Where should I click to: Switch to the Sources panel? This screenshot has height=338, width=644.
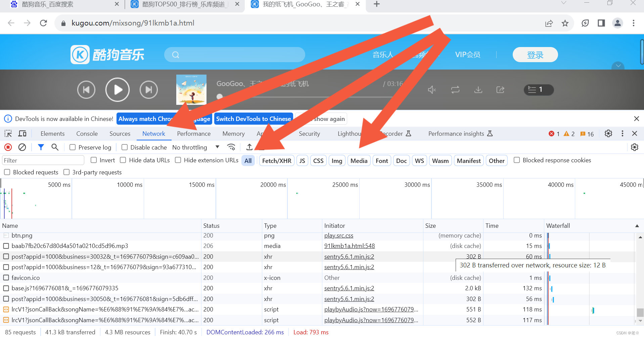(120, 134)
